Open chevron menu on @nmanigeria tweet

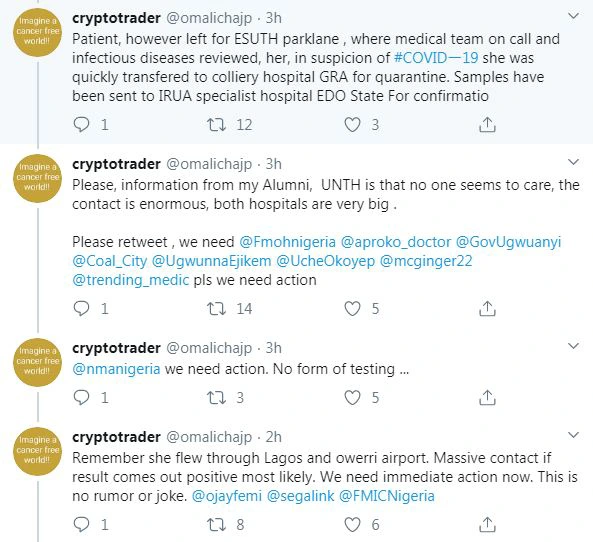point(574,346)
